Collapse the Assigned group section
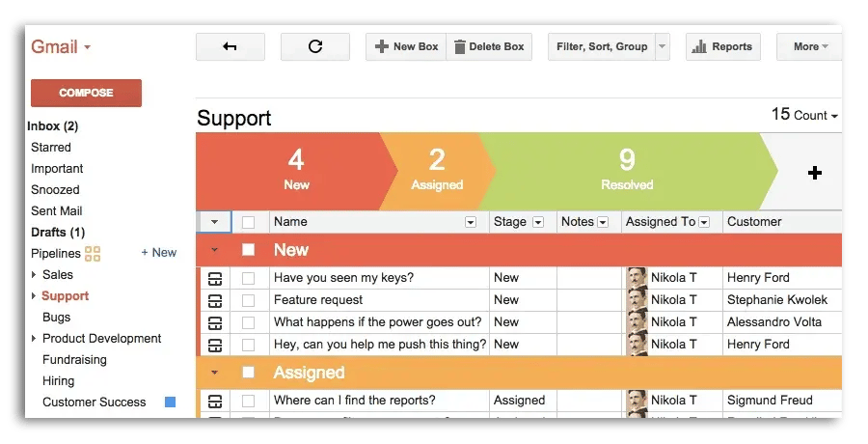868x444 pixels. [x=214, y=373]
